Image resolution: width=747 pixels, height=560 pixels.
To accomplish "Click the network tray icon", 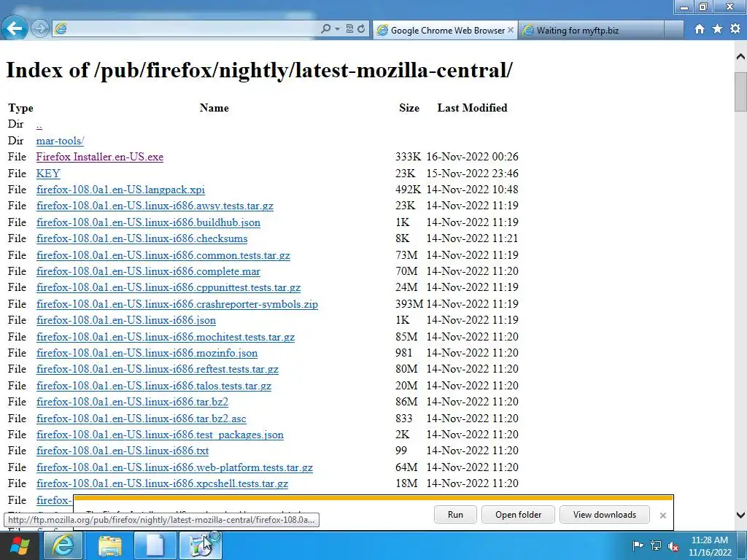I will point(656,545).
